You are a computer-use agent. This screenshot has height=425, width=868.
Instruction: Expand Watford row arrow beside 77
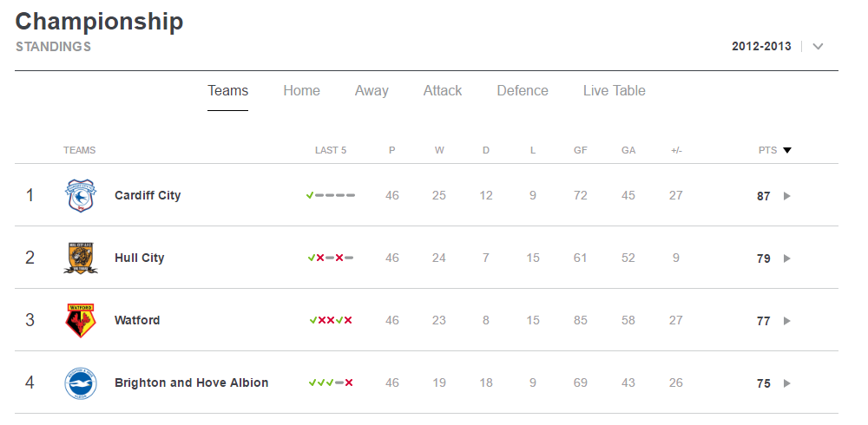[786, 321]
